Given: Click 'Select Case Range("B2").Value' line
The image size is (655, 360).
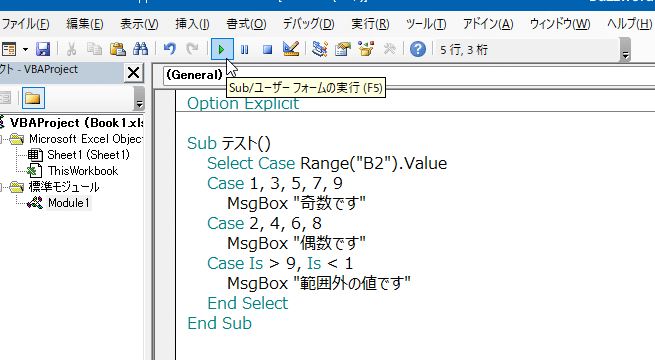Looking at the screenshot, I should click(327, 163).
